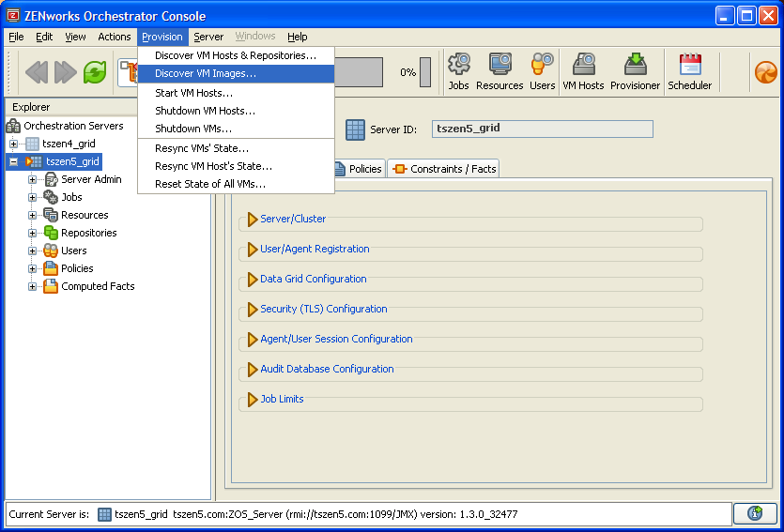
Task: Expand the Jobs tree node
Action: (33, 197)
